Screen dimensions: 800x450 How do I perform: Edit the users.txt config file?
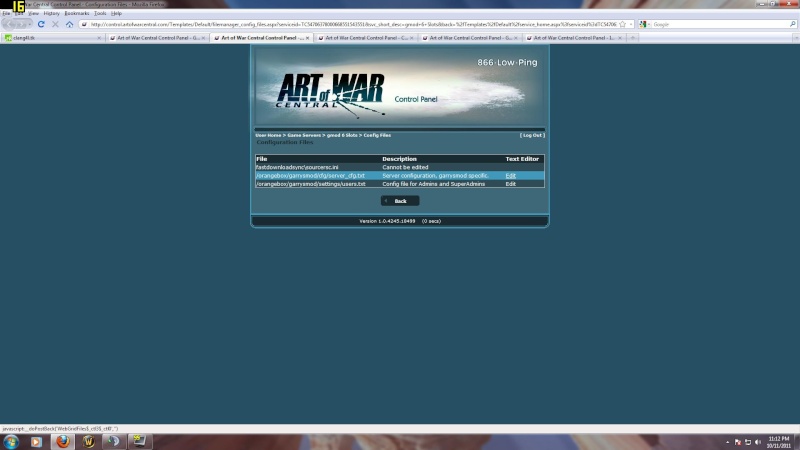pos(510,184)
